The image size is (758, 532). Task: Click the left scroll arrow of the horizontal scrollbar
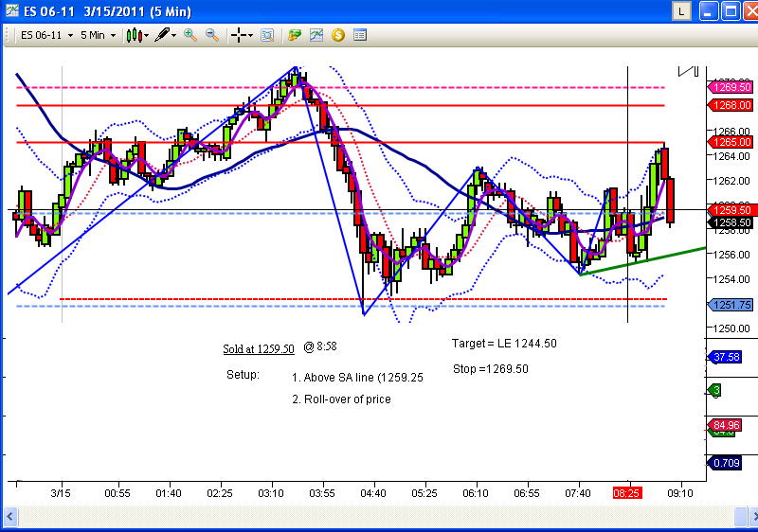pos(9,517)
